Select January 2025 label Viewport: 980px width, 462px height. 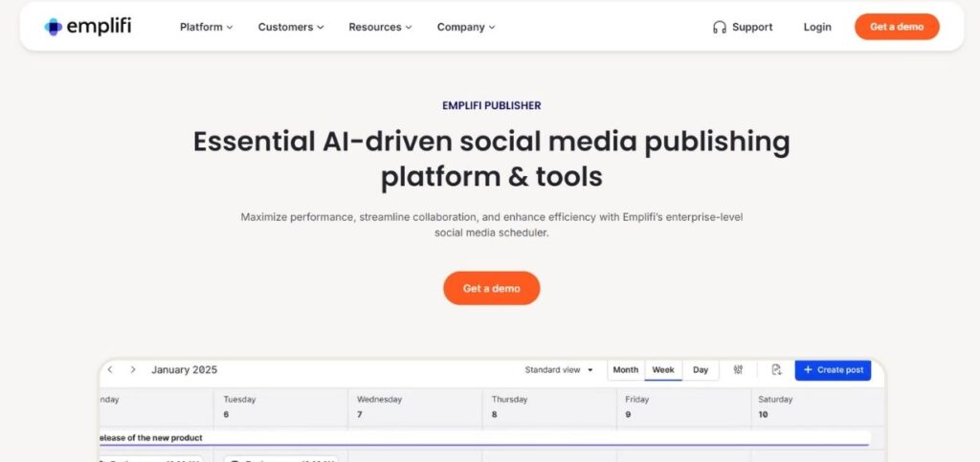(x=185, y=369)
